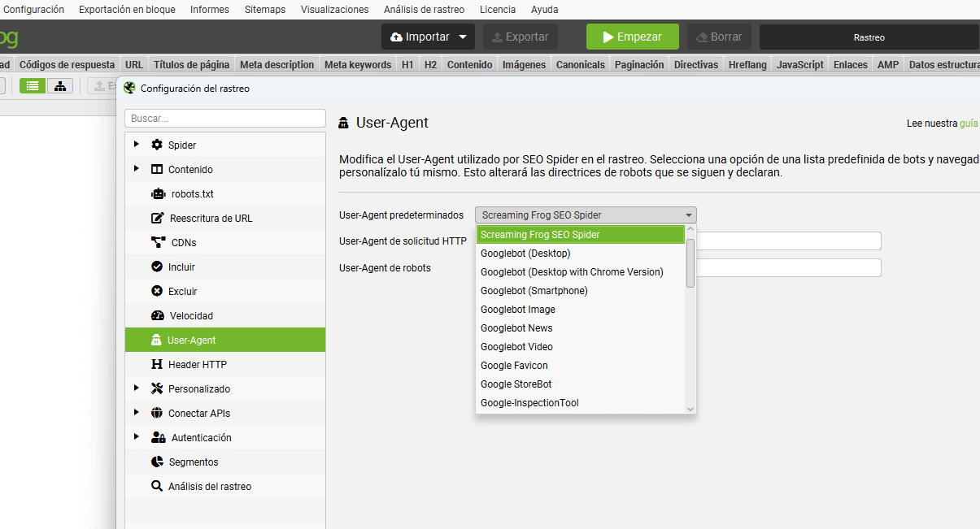Viewport: 980px width, 529px height.
Task: Click the Incluir checkmark icon
Action: 157,267
